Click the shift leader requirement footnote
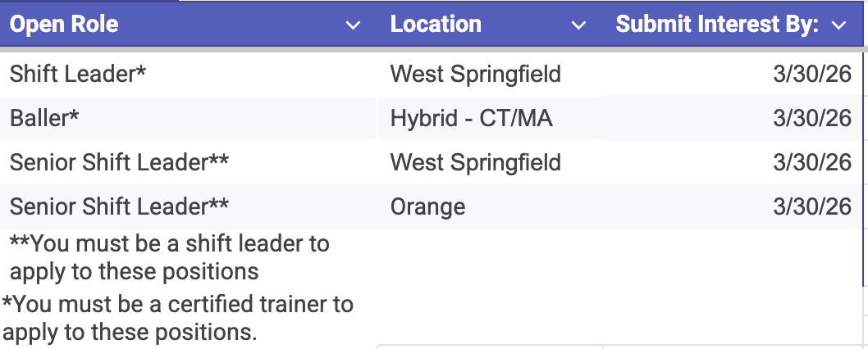The width and height of the screenshot is (868, 349). pos(169,256)
